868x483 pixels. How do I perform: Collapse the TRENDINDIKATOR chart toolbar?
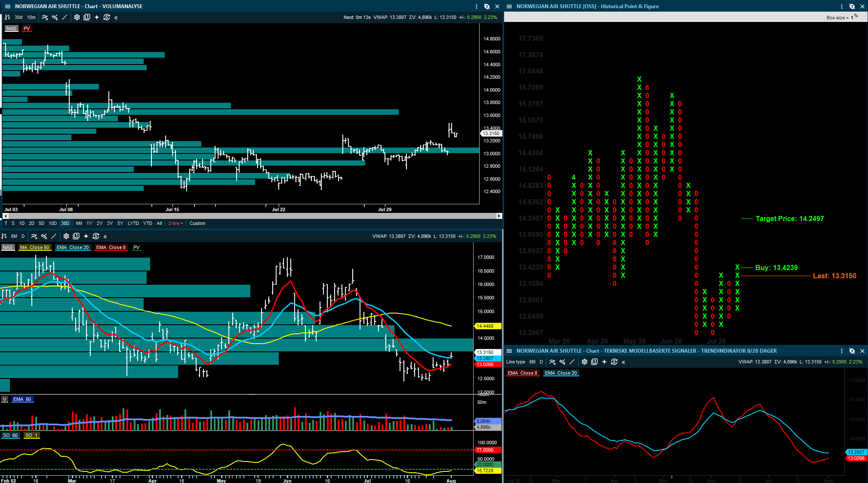(x=624, y=362)
